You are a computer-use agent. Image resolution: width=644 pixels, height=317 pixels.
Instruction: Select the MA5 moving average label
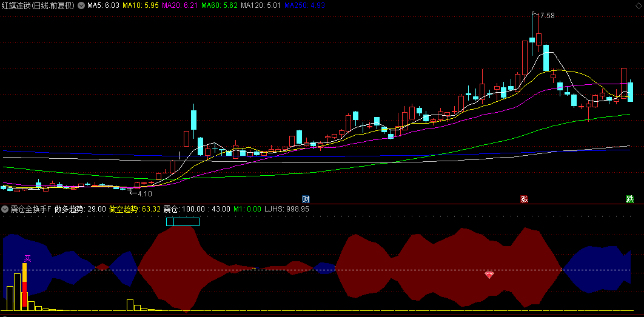pyautogui.click(x=103, y=5)
